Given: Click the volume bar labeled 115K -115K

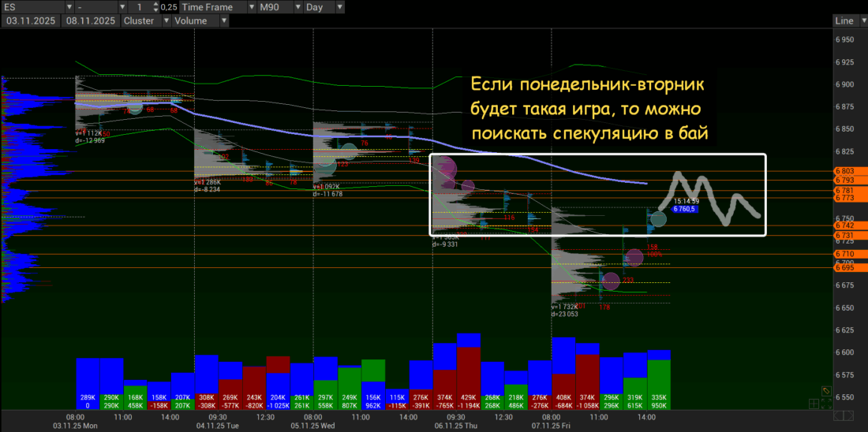Looking at the screenshot, I should click(397, 400).
